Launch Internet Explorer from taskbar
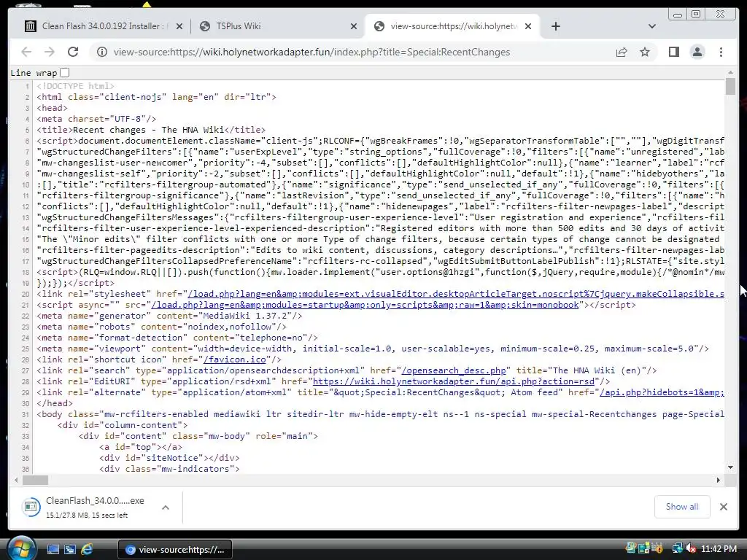 point(87,550)
